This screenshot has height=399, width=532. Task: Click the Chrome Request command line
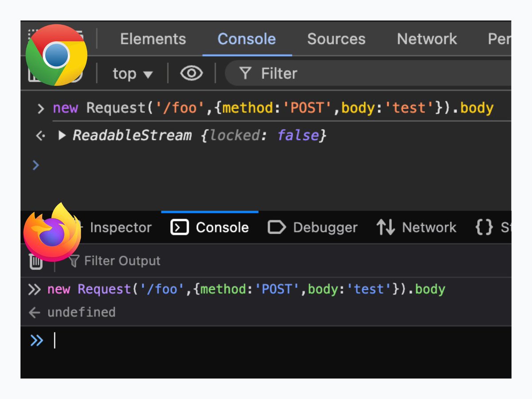pyautogui.click(x=273, y=108)
